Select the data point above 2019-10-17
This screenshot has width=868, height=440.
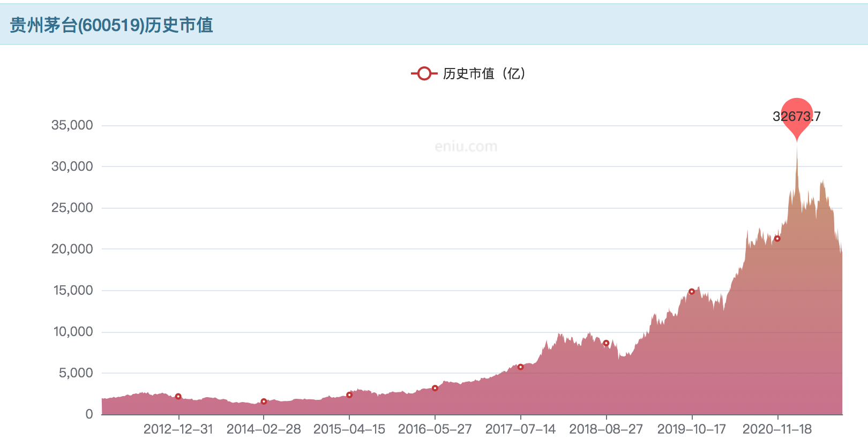(x=692, y=292)
